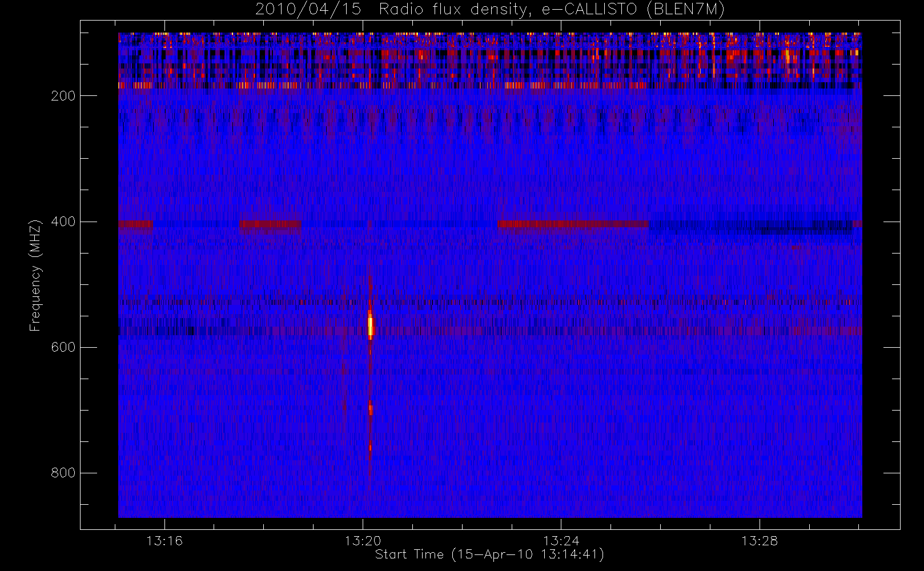The height and width of the screenshot is (571, 924).
Task: Click the 13:16 time tick label
Action: pos(164,541)
